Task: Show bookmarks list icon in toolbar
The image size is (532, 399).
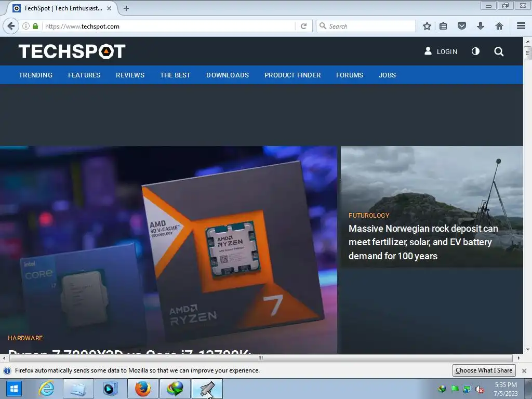Action: point(443,26)
